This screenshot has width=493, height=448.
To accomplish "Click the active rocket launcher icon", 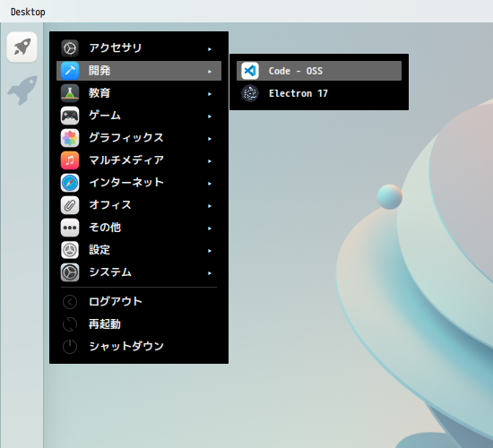I will tap(22, 47).
